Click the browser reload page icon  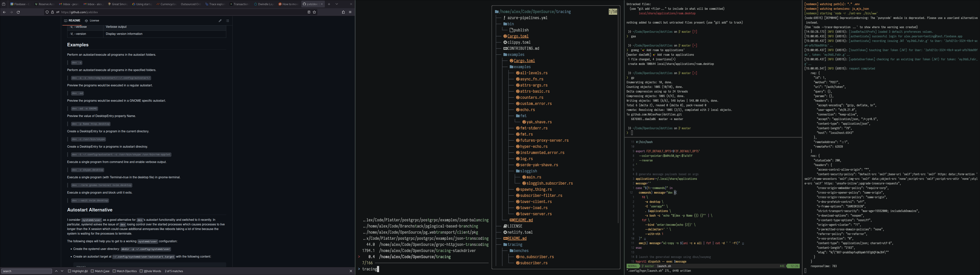click(x=18, y=12)
